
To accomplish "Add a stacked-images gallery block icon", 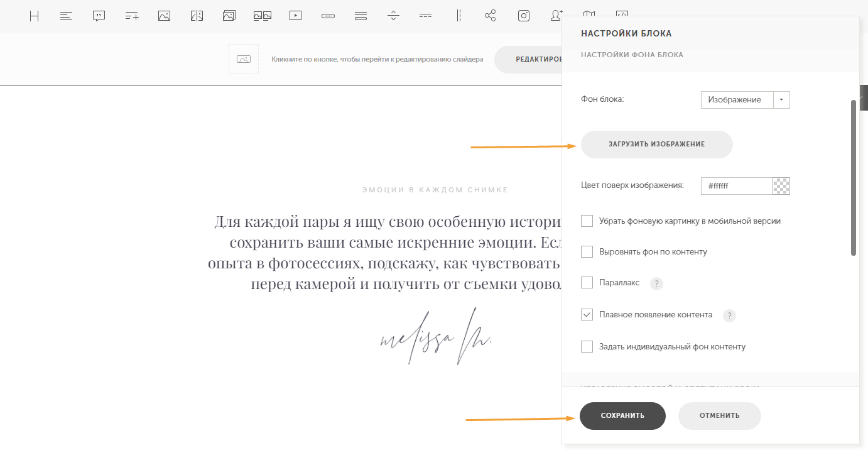I will point(229,16).
